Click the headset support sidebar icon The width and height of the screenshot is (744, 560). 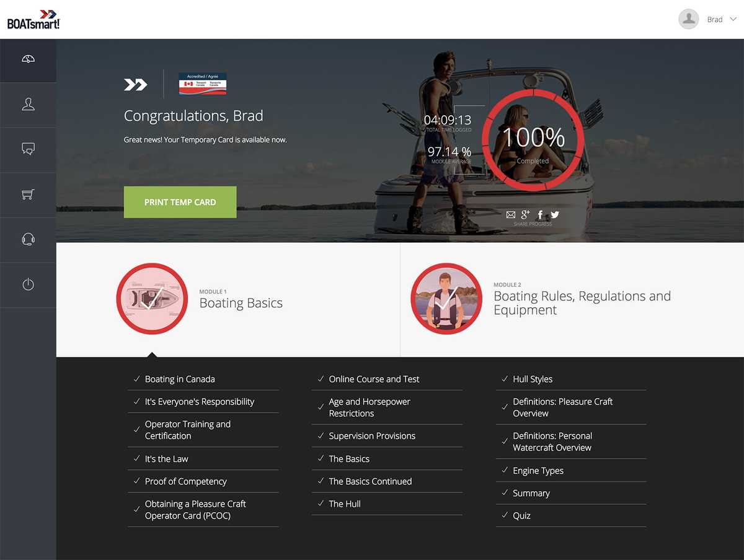[x=28, y=240]
